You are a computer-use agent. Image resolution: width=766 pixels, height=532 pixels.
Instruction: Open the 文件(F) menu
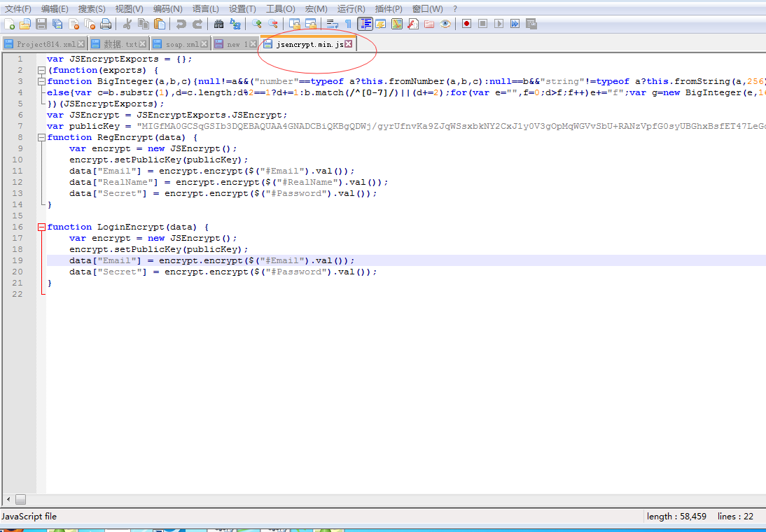(18, 9)
